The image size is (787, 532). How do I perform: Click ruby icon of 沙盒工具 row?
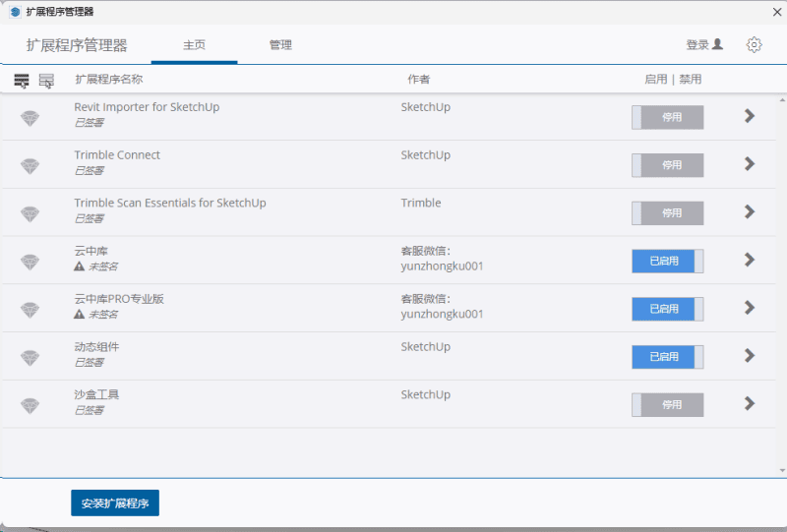click(x=30, y=405)
